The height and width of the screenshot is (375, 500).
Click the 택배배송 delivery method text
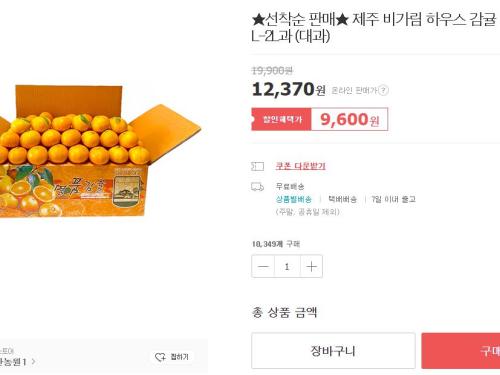[342, 199]
